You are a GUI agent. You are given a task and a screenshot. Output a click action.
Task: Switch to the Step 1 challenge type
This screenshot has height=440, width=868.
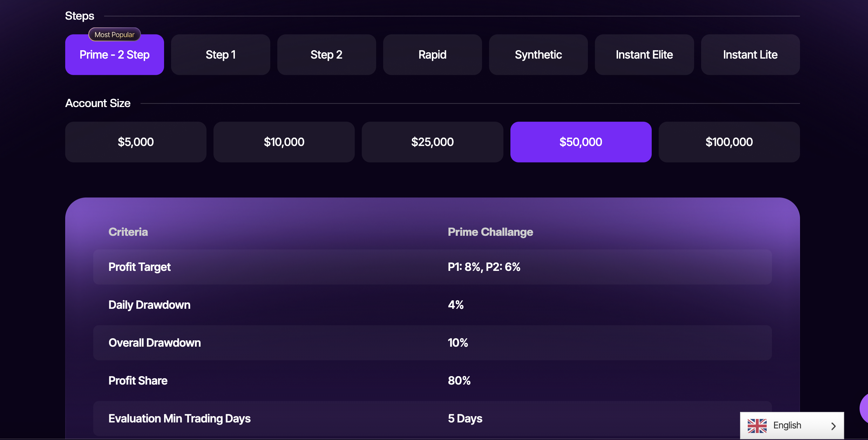click(x=221, y=55)
